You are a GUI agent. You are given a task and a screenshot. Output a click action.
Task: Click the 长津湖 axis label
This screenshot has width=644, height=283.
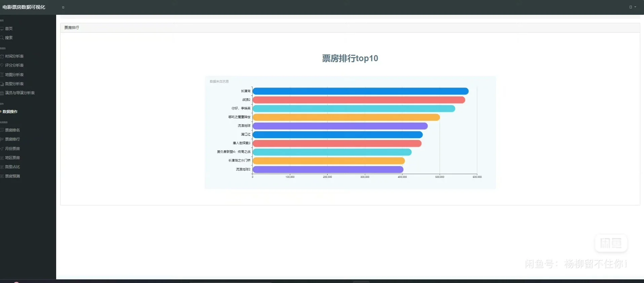(x=246, y=91)
